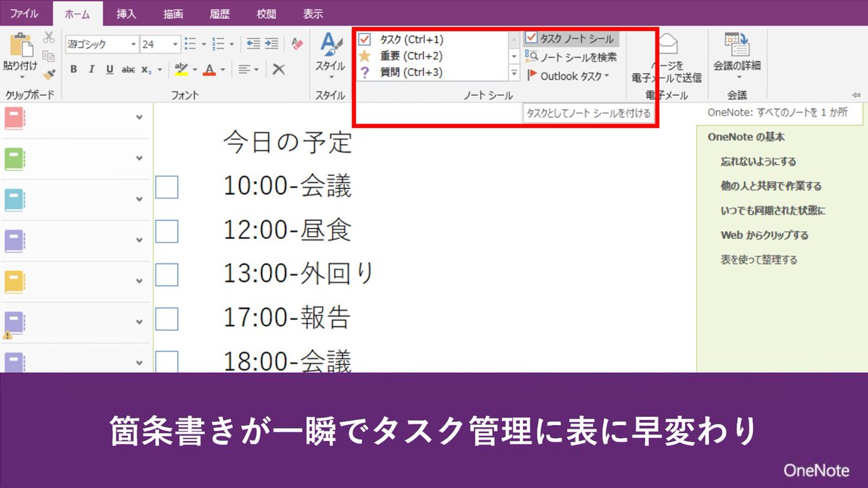This screenshot has width=868, height=488.
Task: Expand the red notebook chevron
Action: (x=140, y=118)
